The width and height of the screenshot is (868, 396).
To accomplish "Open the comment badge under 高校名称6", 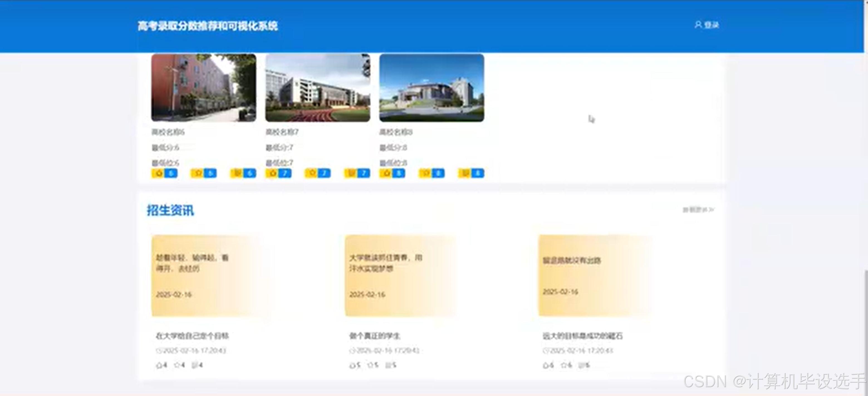I will (x=243, y=173).
